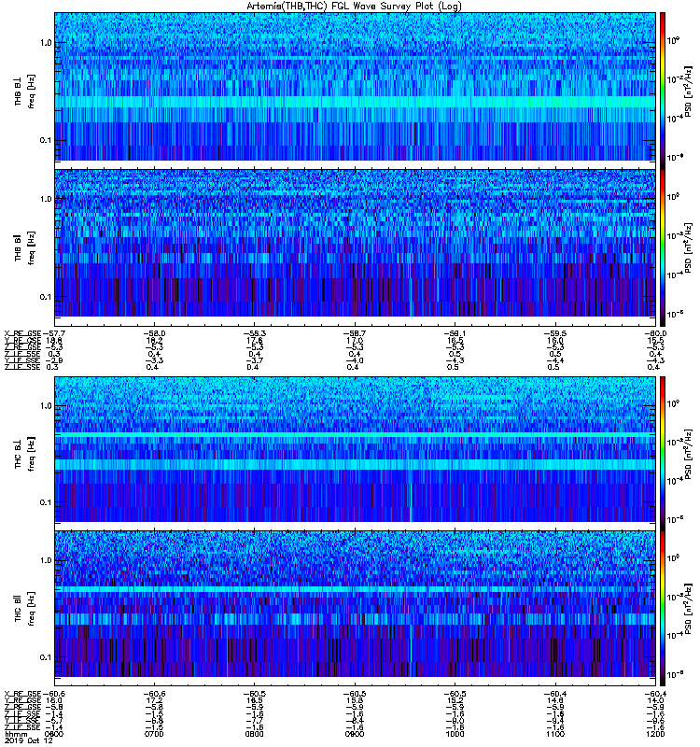Click the color bar beside the THB B-parallel panel
This screenshot has height=747, width=700.
(663, 247)
